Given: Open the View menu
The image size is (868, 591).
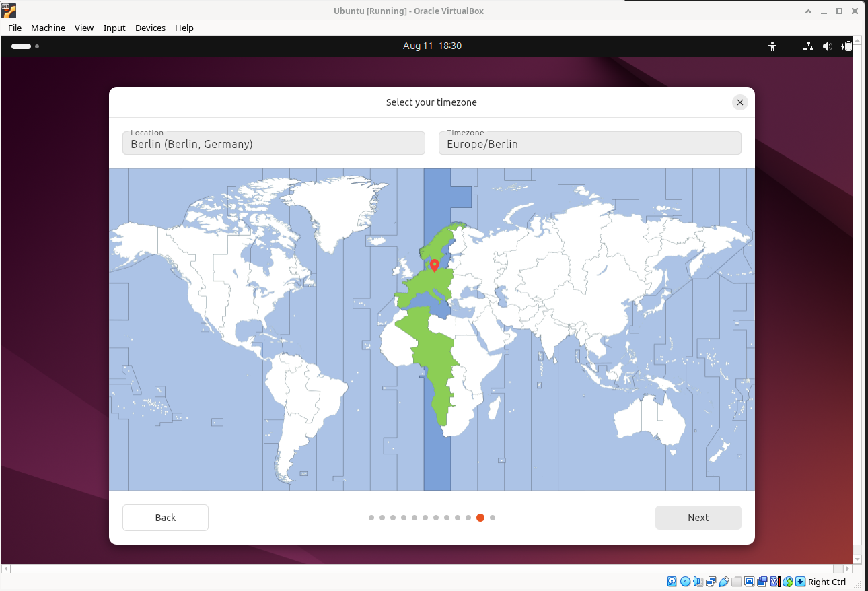Looking at the screenshot, I should pyautogui.click(x=84, y=28).
